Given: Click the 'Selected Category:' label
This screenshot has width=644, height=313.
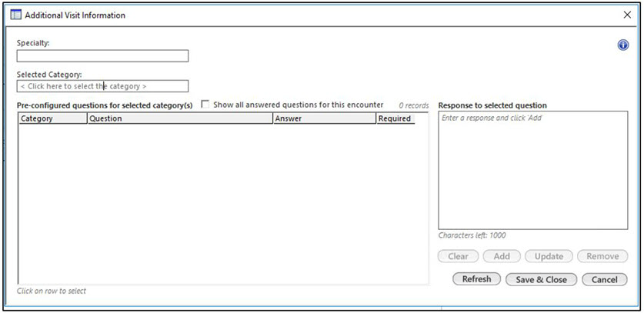Looking at the screenshot, I should 49,75.
